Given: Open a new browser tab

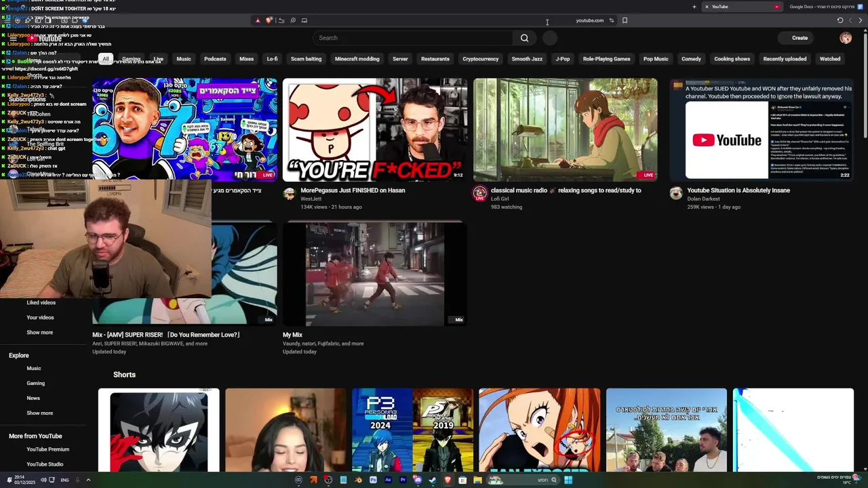Looking at the screenshot, I should coord(694,7).
